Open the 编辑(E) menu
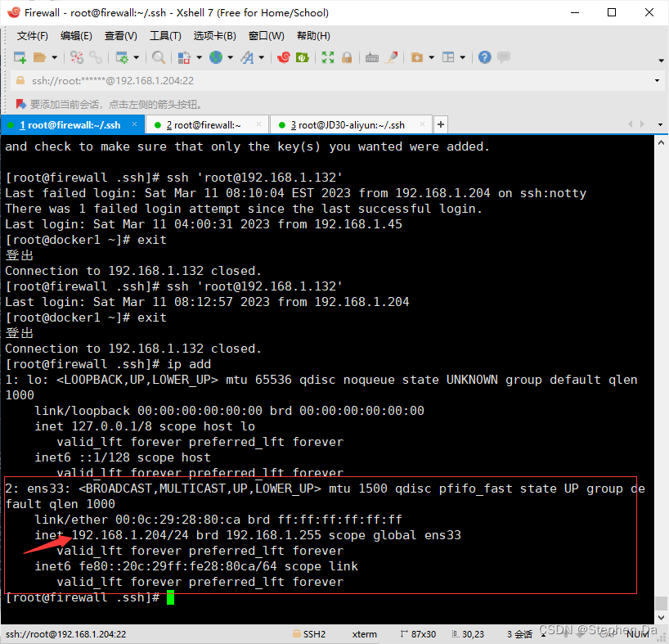Viewport: 669px width, 644px height. click(x=76, y=36)
